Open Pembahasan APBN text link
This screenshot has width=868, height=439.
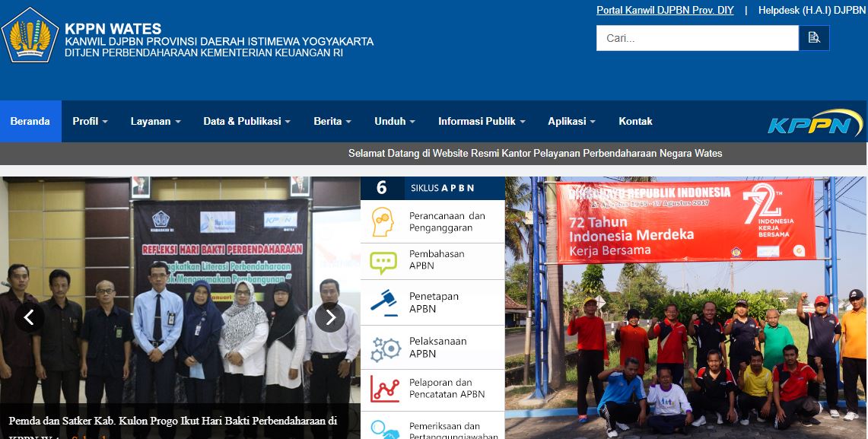(437, 259)
